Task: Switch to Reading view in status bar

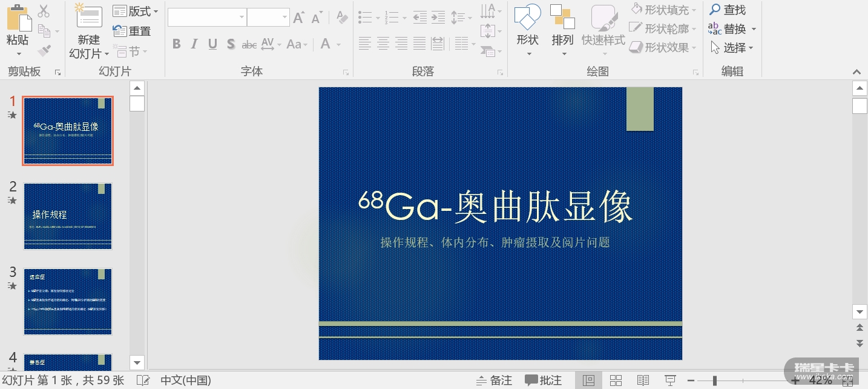Action: tap(643, 381)
